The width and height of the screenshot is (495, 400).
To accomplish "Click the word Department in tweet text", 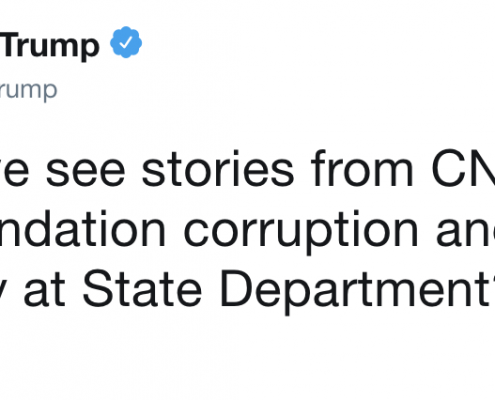I will coord(354,291).
